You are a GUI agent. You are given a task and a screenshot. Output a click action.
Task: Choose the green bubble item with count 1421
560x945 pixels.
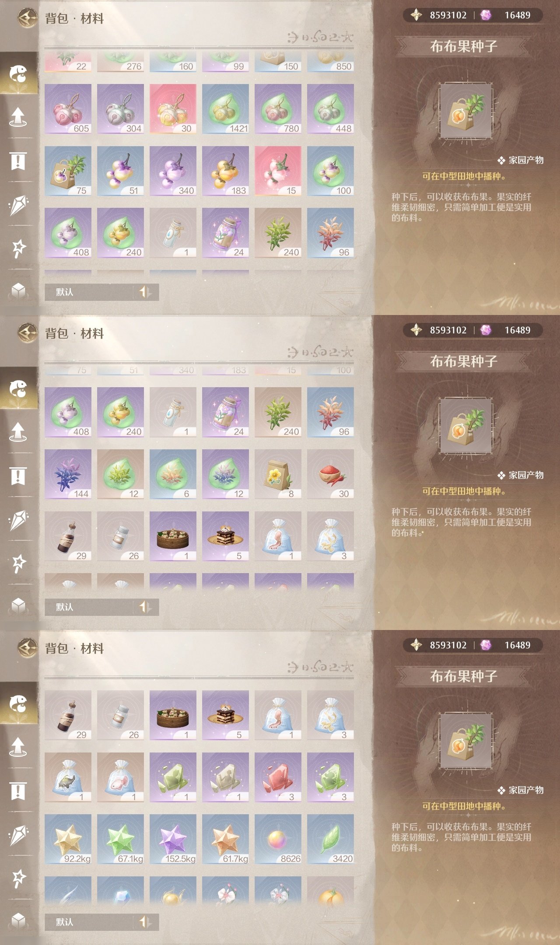pos(225,109)
